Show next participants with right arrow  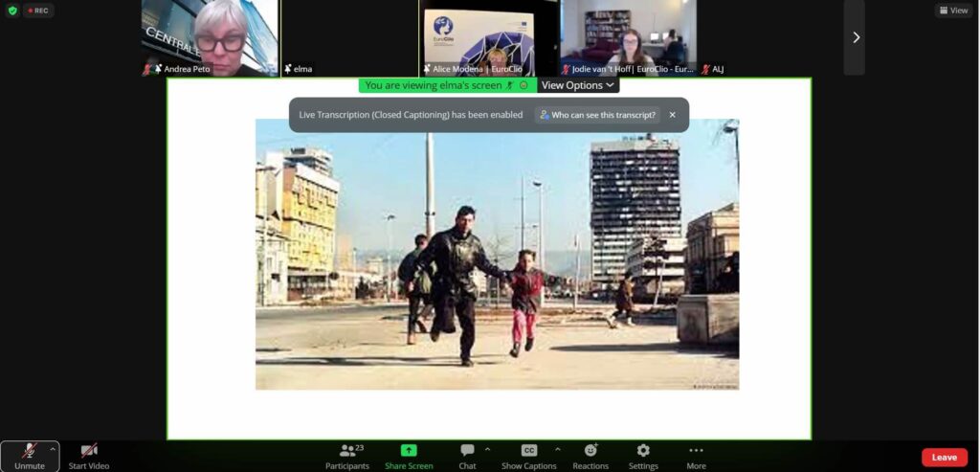(x=856, y=37)
